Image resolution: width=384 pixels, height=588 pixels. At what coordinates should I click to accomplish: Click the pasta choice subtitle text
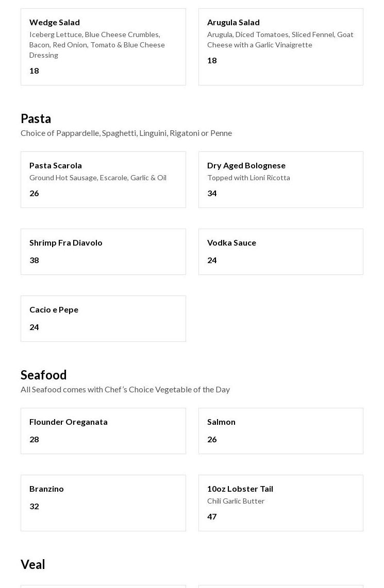[126, 133]
